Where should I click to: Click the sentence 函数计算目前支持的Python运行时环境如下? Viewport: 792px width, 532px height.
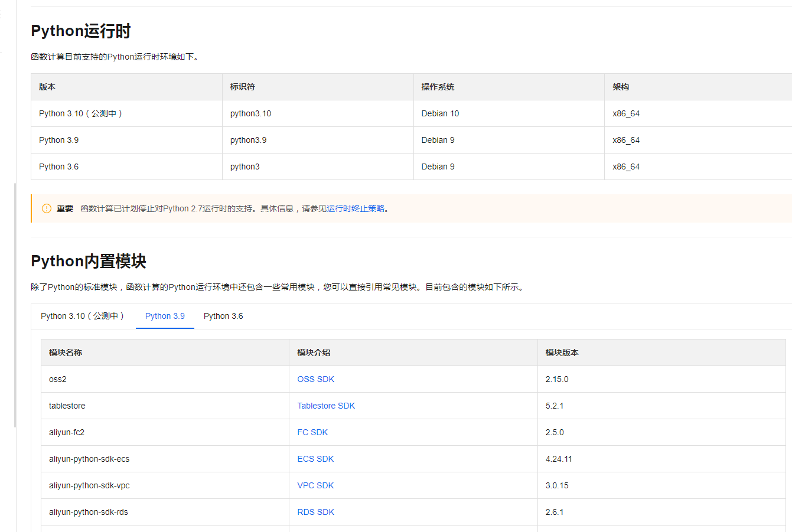click(115, 57)
